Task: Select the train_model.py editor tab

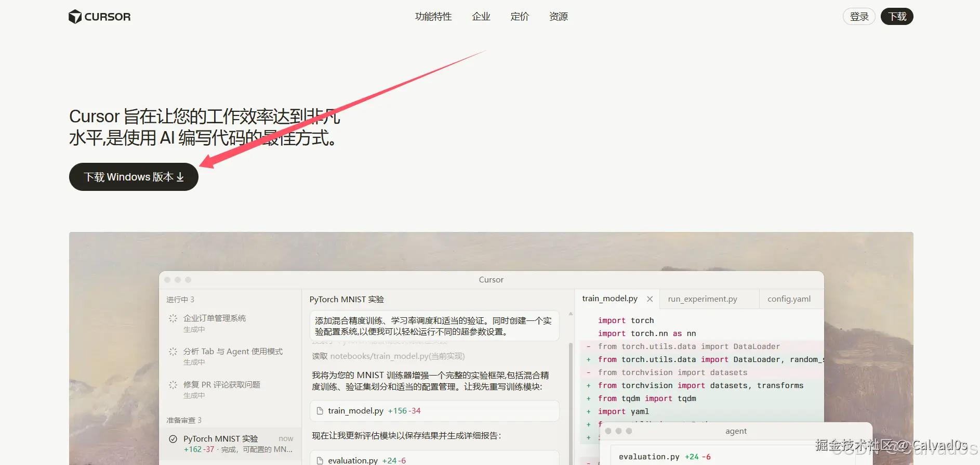Action: [x=610, y=299]
